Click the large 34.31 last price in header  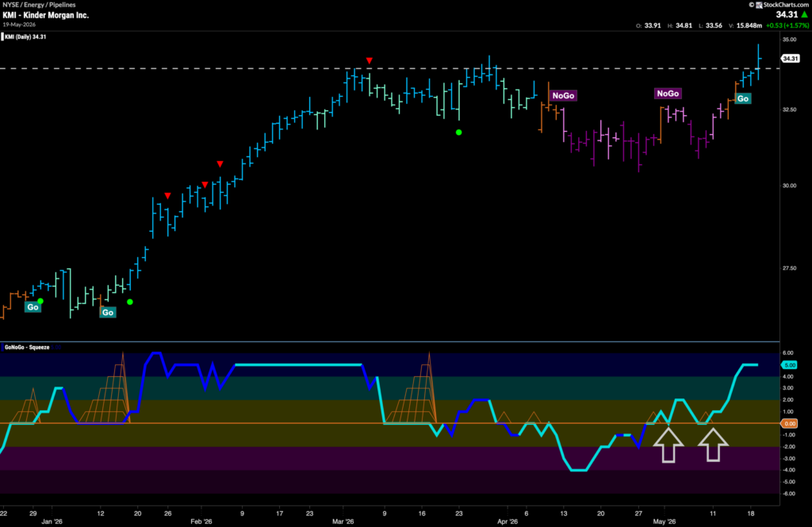click(787, 14)
